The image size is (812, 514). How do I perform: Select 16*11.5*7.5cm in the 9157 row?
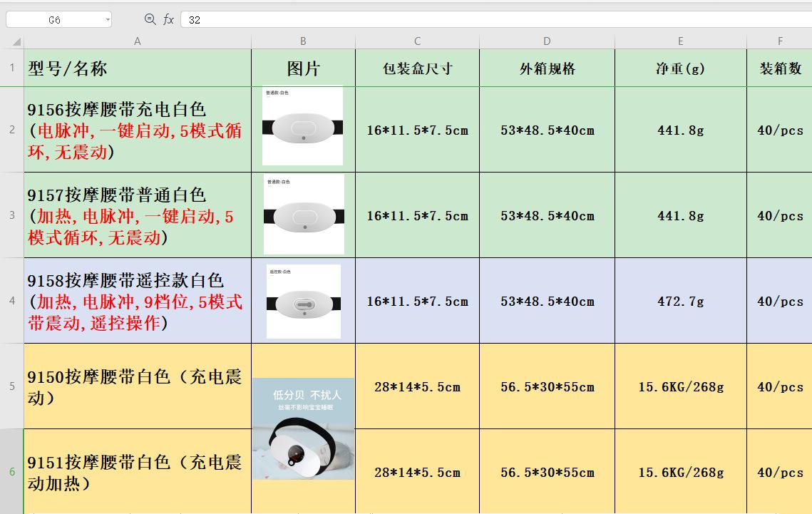click(417, 215)
